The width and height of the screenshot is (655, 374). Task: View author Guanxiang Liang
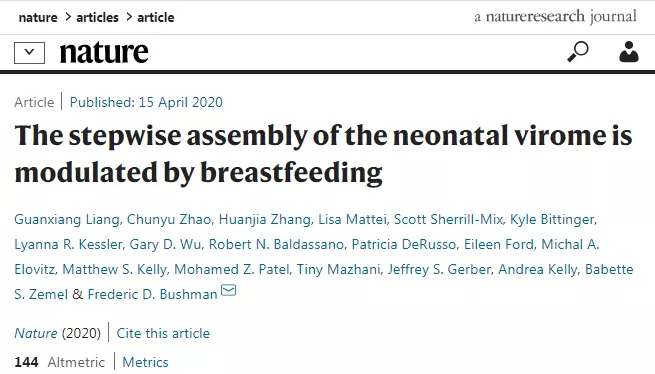[x=67, y=219]
